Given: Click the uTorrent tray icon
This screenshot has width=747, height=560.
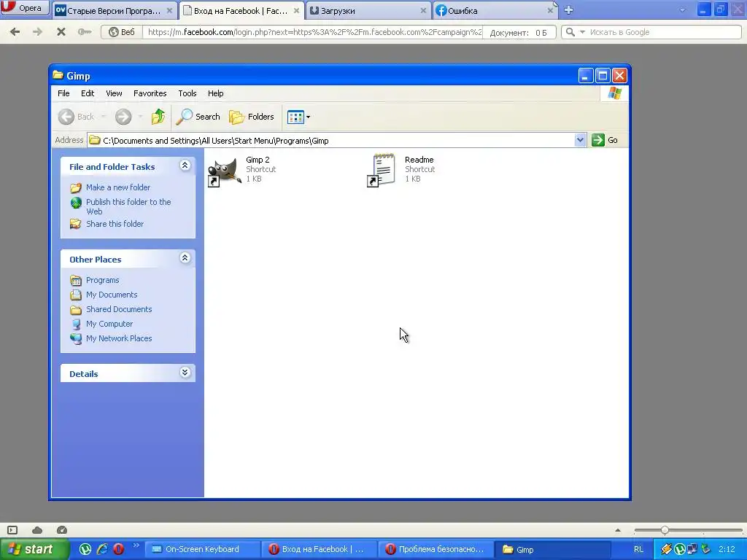Looking at the screenshot, I should [x=679, y=549].
